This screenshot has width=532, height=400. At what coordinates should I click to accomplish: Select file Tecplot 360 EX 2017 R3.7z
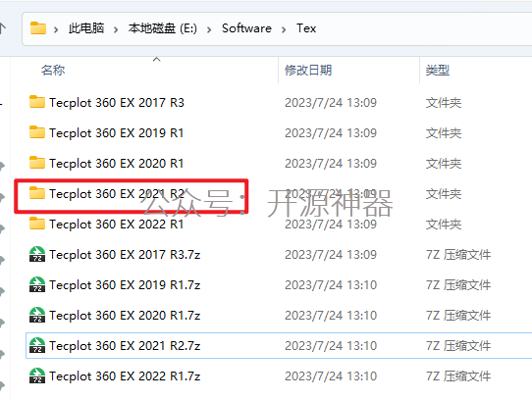125,255
